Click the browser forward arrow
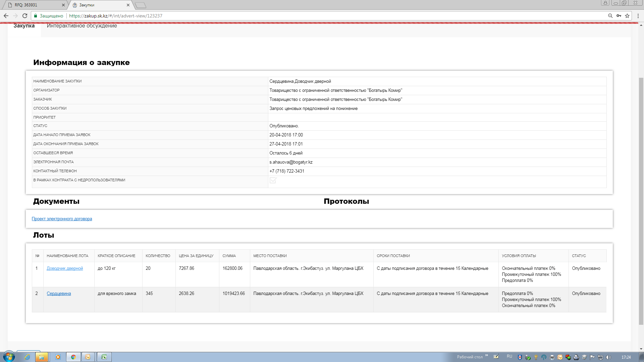The image size is (644, 362). coord(15,16)
